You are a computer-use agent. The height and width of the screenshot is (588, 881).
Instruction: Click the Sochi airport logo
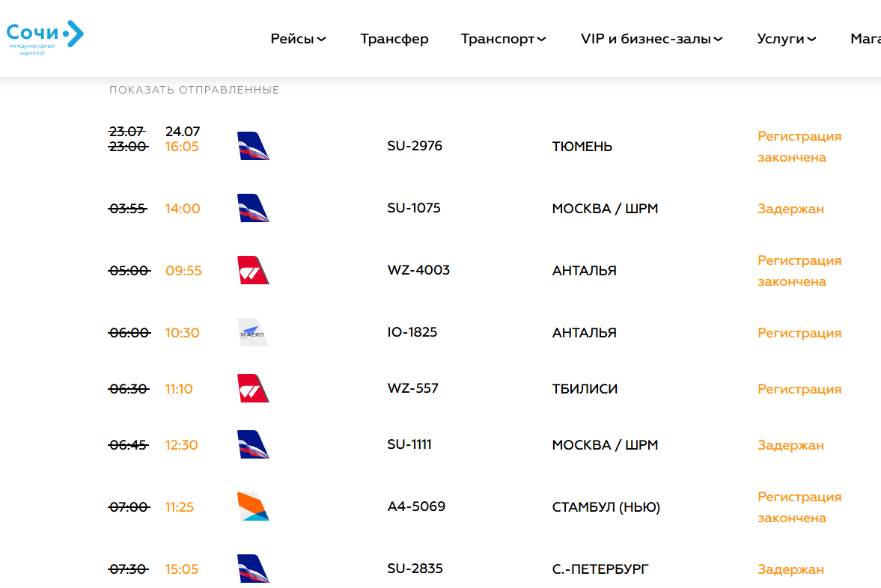[x=45, y=37]
